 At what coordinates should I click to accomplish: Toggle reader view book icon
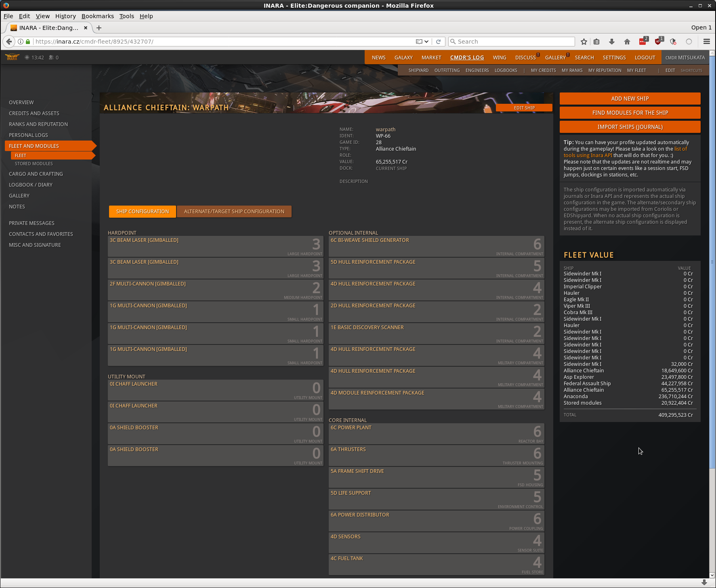(419, 42)
